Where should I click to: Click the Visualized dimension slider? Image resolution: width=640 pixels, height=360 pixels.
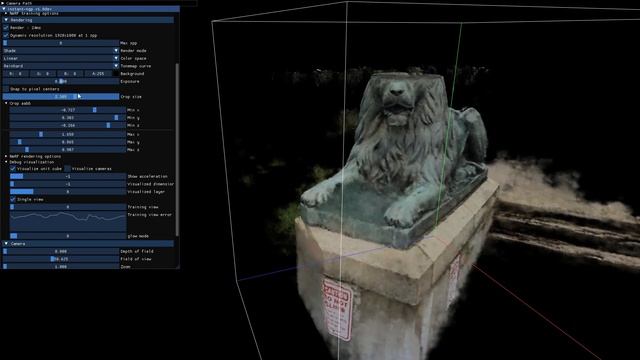point(68,184)
